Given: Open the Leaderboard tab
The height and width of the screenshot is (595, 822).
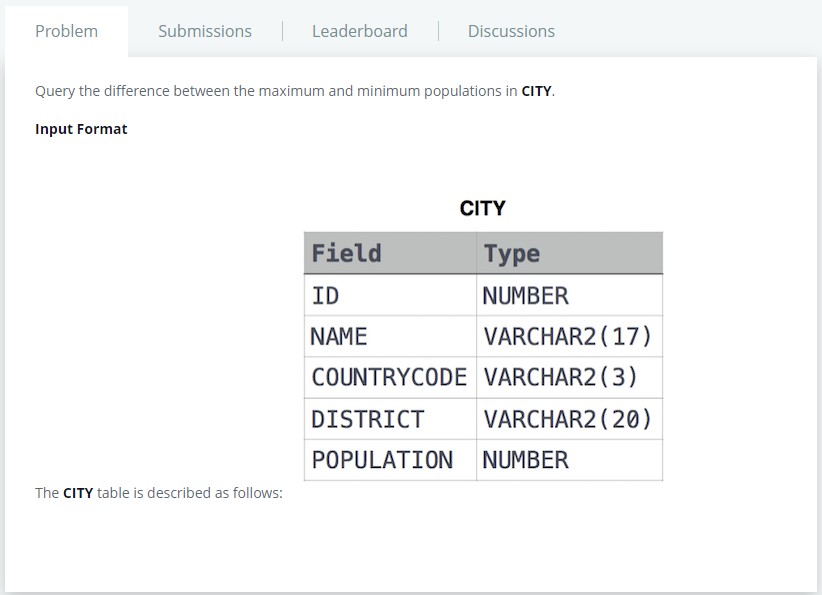Looking at the screenshot, I should click(359, 31).
